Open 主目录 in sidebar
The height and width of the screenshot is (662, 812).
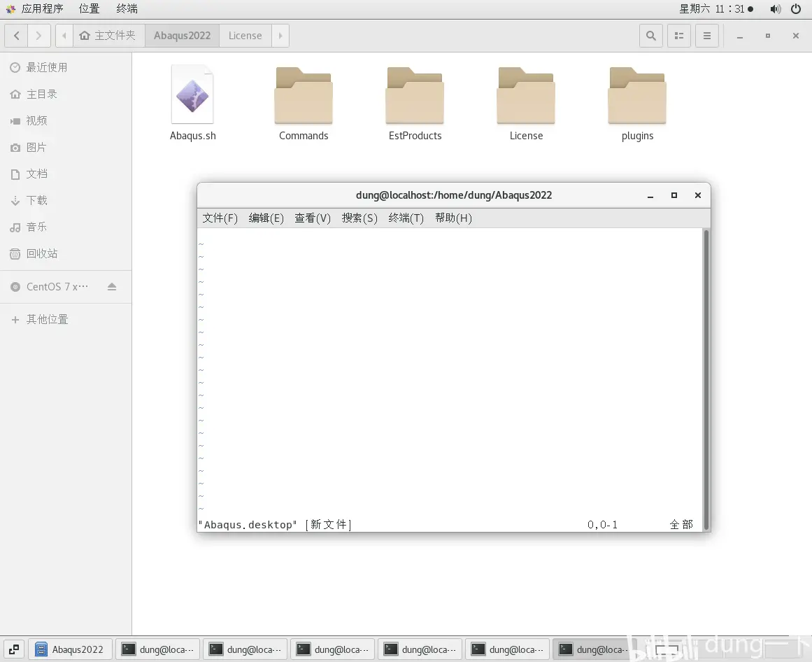[66, 94]
